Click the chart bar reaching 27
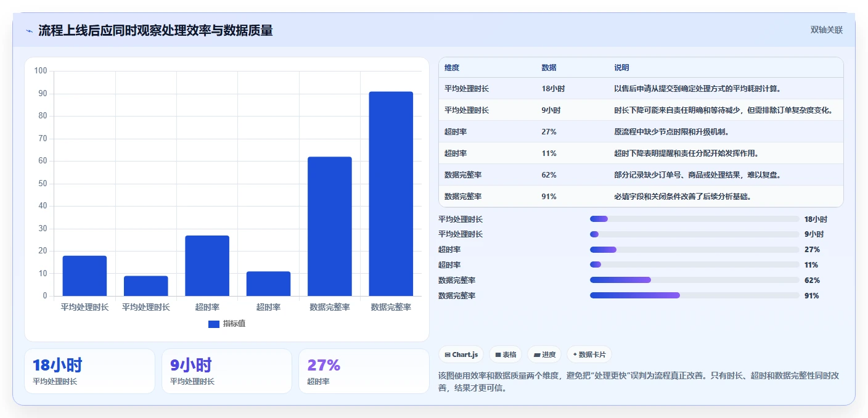 tap(207, 266)
